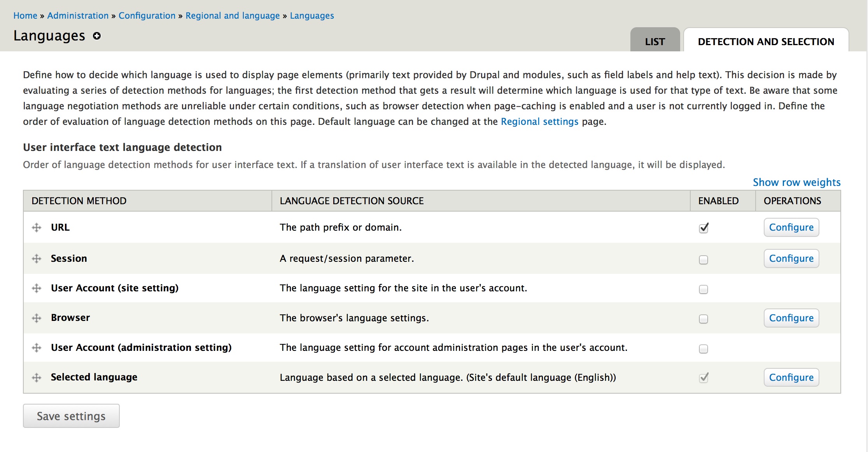This screenshot has width=868, height=452.
Task: Click the Languages breadcrumb link
Action: pos(312,16)
